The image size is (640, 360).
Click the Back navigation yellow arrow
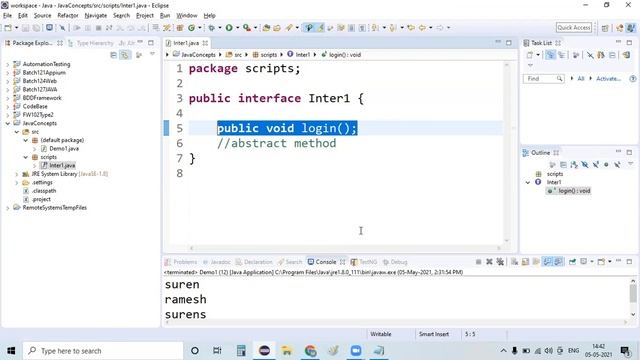(422, 28)
